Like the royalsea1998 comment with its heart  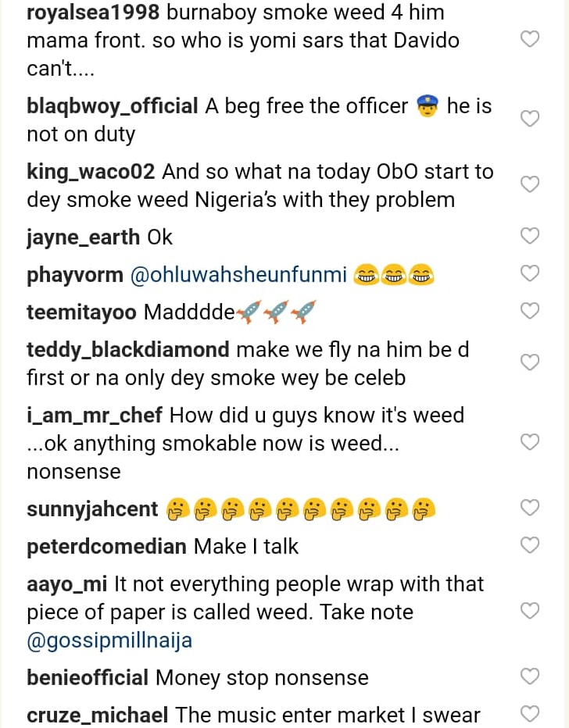coord(530,39)
